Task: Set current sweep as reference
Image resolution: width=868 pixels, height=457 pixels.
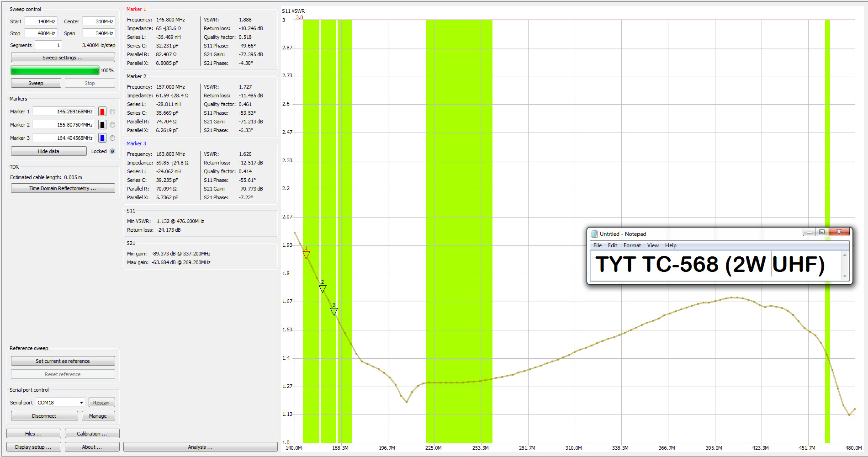Action: pyautogui.click(x=63, y=361)
